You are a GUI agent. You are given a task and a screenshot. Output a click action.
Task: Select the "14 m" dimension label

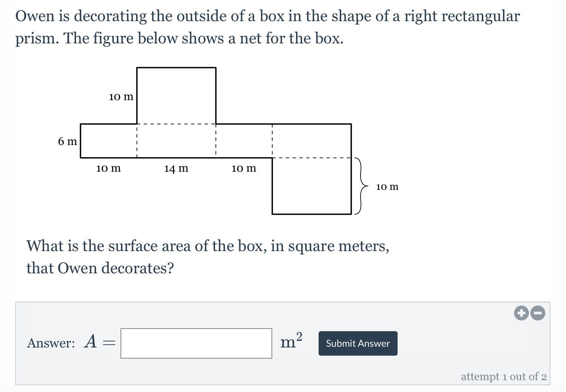[x=176, y=168]
